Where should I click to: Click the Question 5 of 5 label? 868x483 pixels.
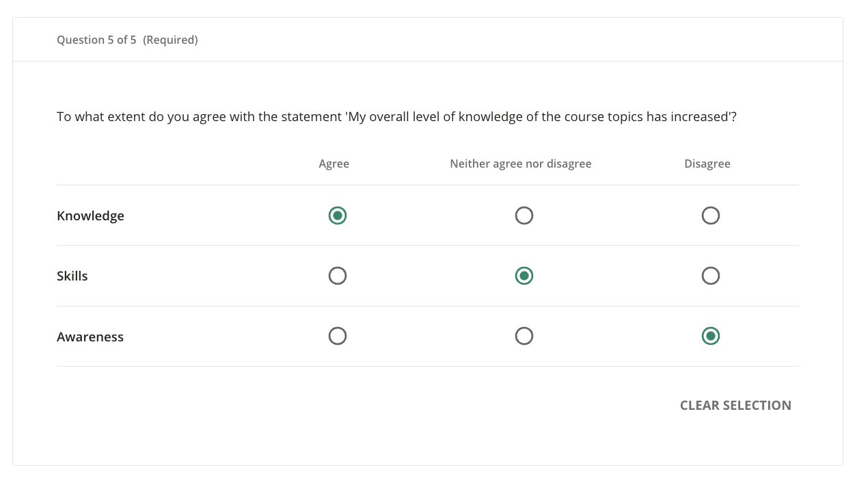pos(96,40)
